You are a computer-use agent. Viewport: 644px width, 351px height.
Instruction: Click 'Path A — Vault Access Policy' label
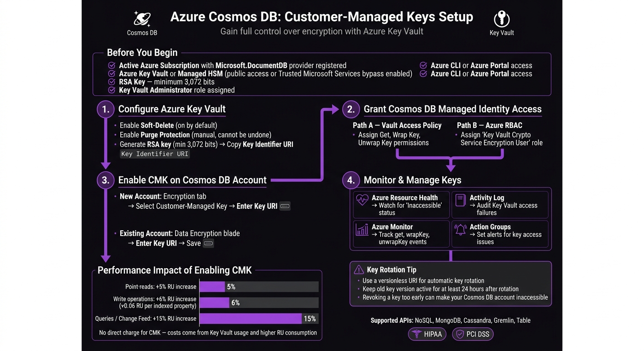coord(397,125)
